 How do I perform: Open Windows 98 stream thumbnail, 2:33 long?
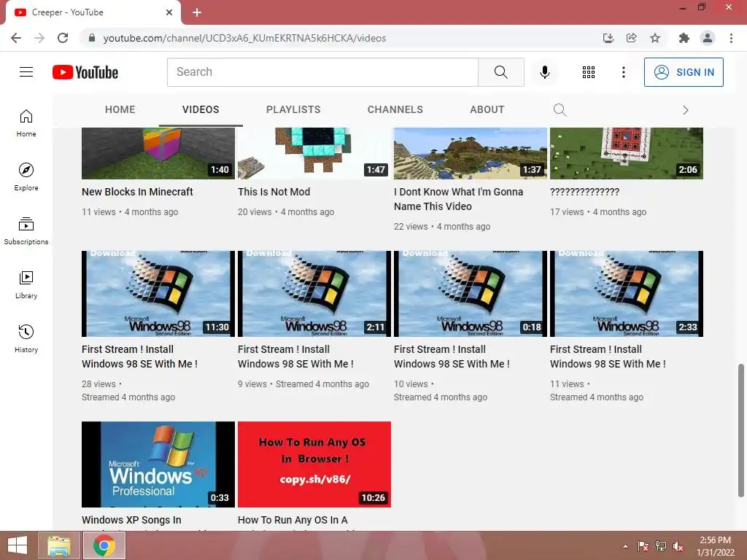[627, 294]
